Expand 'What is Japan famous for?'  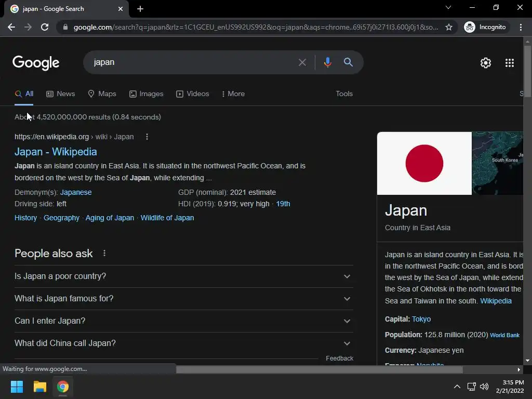coord(184,299)
